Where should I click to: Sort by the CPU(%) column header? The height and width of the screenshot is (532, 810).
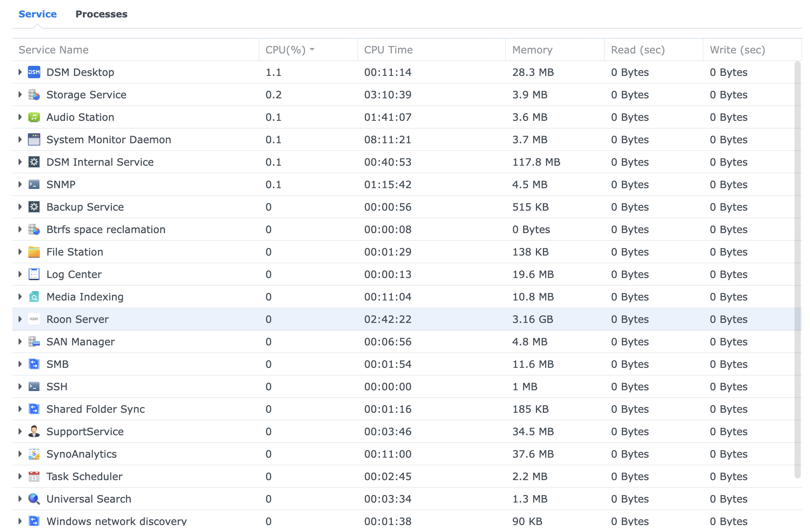(285, 50)
